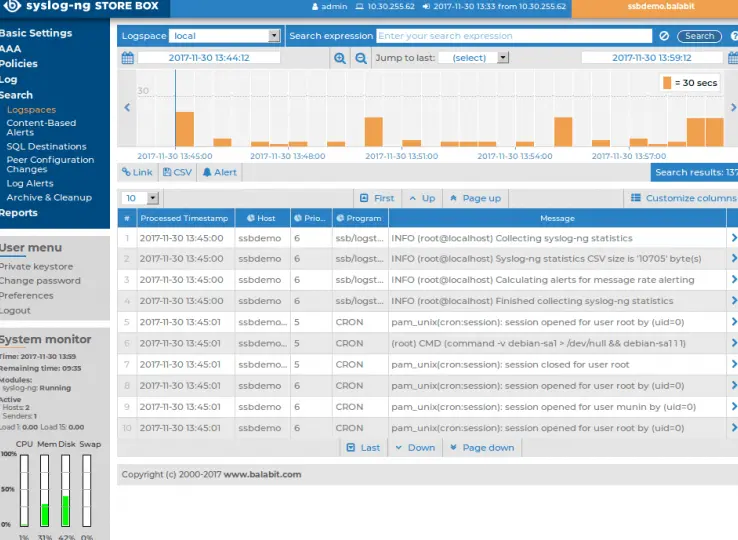The height and width of the screenshot is (540, 738).
Task: Open www.balabit.com footer link
Action: [x=262, y=475]
